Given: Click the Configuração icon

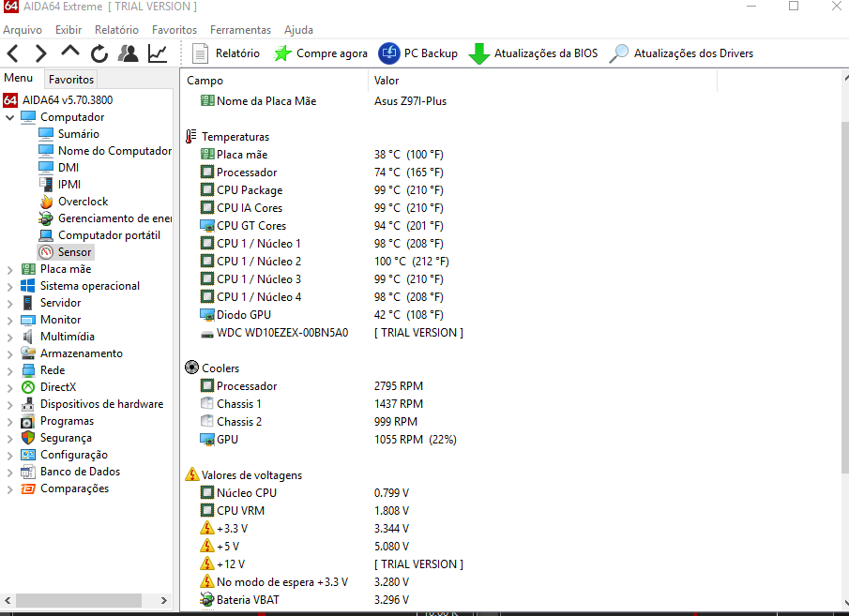Looking at the screenshot, I should (x=27, y=455).
